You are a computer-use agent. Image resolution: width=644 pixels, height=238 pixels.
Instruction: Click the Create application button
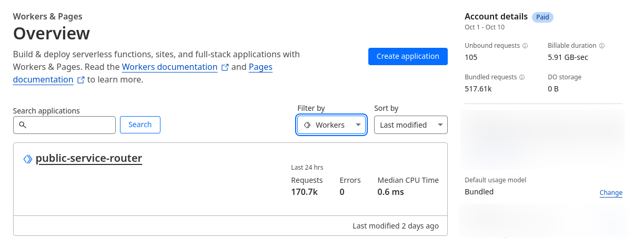click(408, 56)
